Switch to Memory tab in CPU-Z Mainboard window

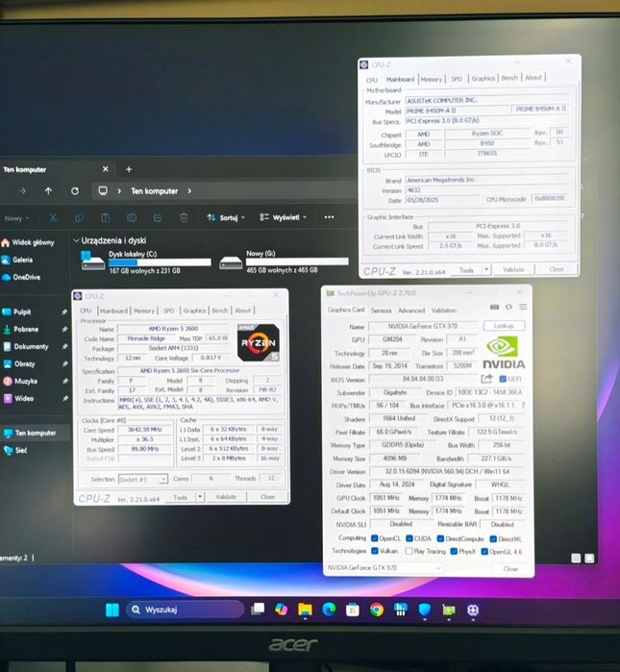pos(431,79)
